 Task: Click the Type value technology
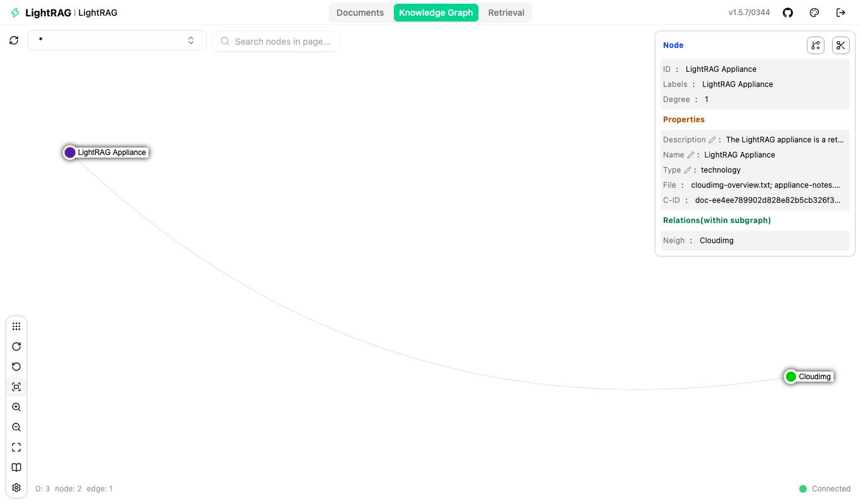[721, 170]
